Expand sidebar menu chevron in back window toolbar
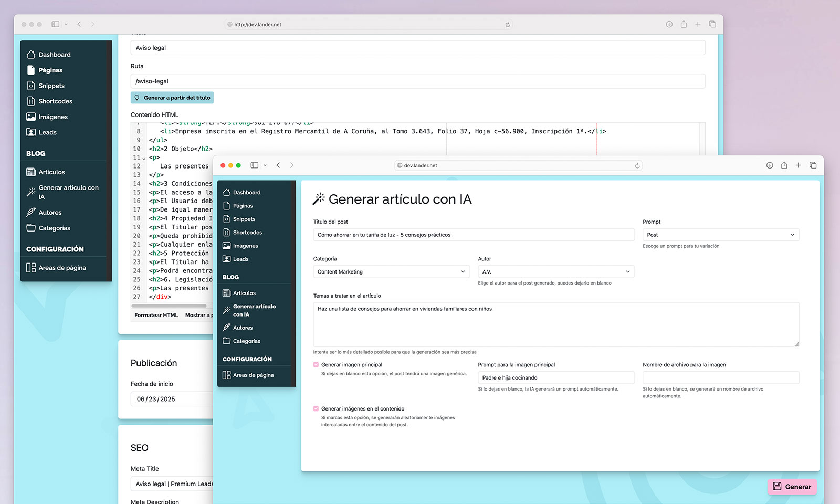This screenshot has height=504, width=840. [66, 24]
